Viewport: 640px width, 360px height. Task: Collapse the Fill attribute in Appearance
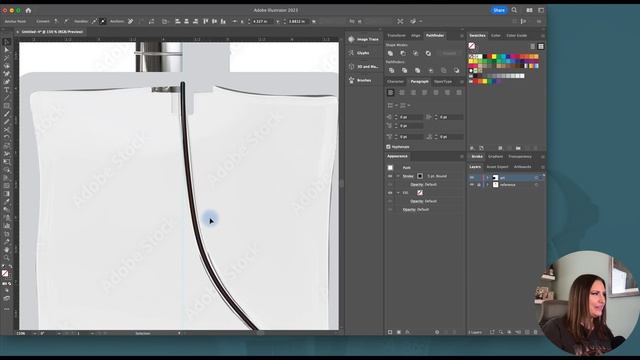coord(398,193)
